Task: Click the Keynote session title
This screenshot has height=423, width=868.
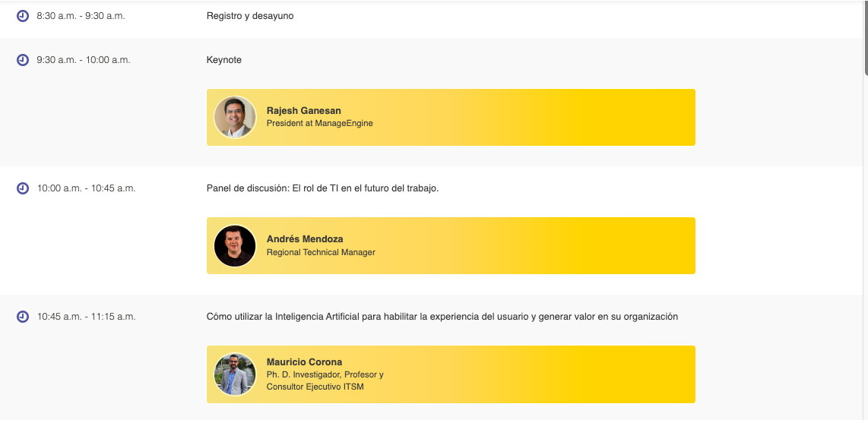Action: [224, 60]
